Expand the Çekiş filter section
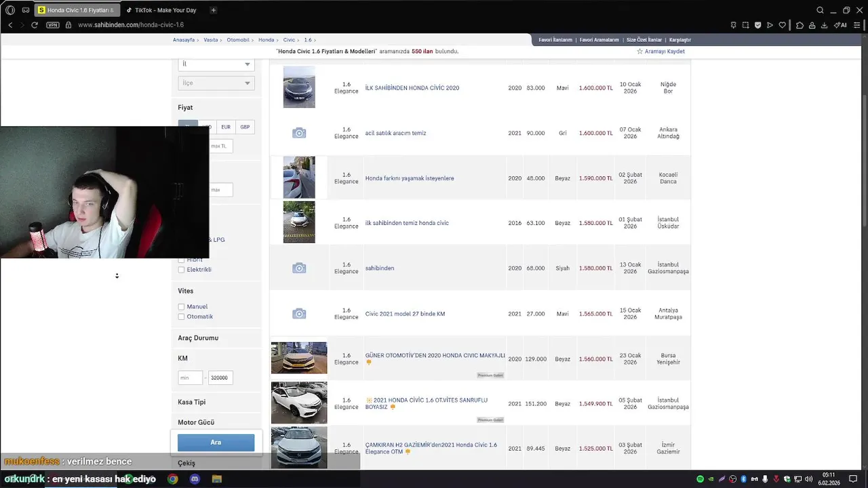The image size is (868, 488). click(186, 463)
